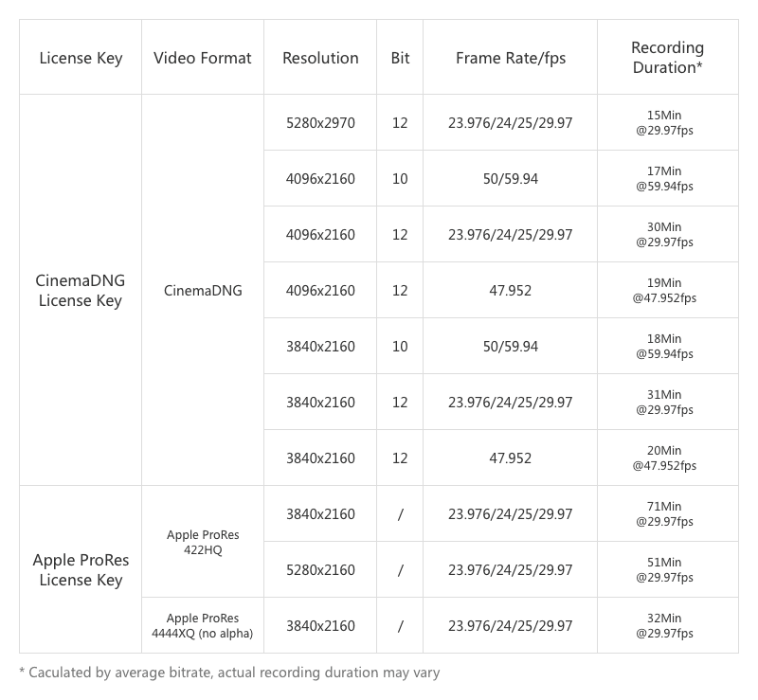Click the Apple ProRes 422HQ format cell

[x=203, y=542]
